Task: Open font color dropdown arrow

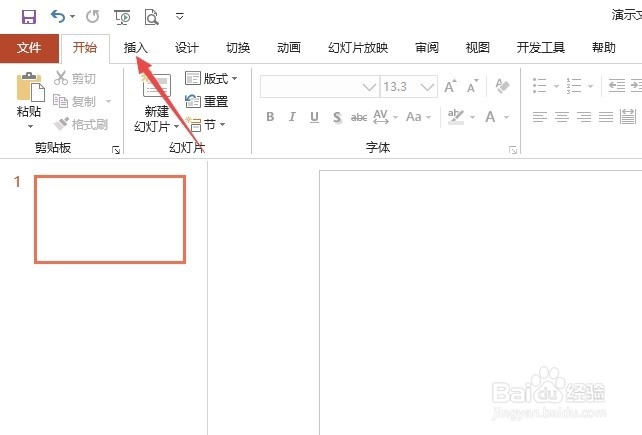Action: [x=506, y=117]
